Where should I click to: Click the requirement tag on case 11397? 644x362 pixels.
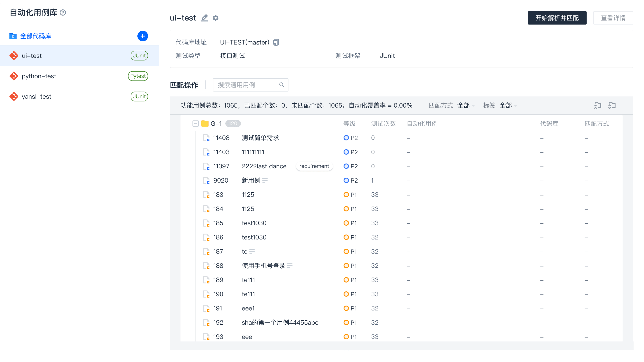pos(314,166)
